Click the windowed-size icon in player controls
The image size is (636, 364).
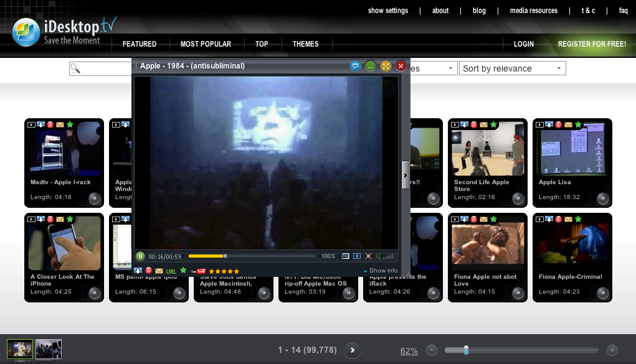point(345,256)
